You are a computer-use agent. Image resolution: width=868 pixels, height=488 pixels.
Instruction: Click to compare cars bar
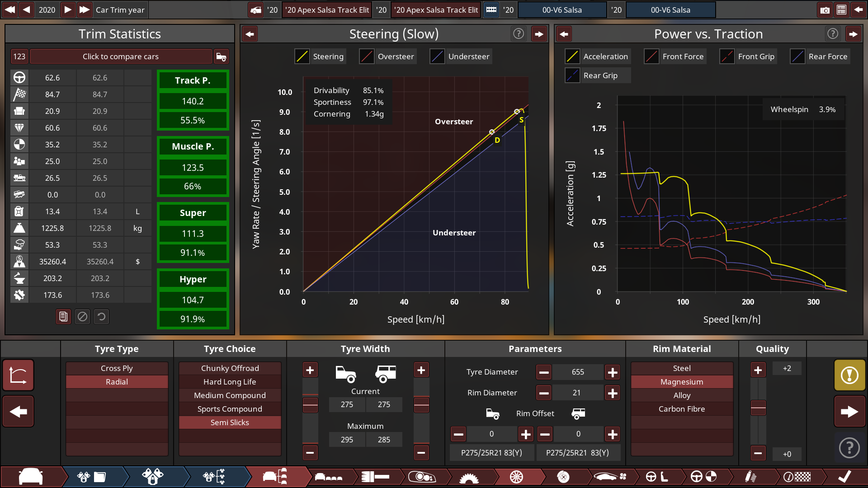120,56
